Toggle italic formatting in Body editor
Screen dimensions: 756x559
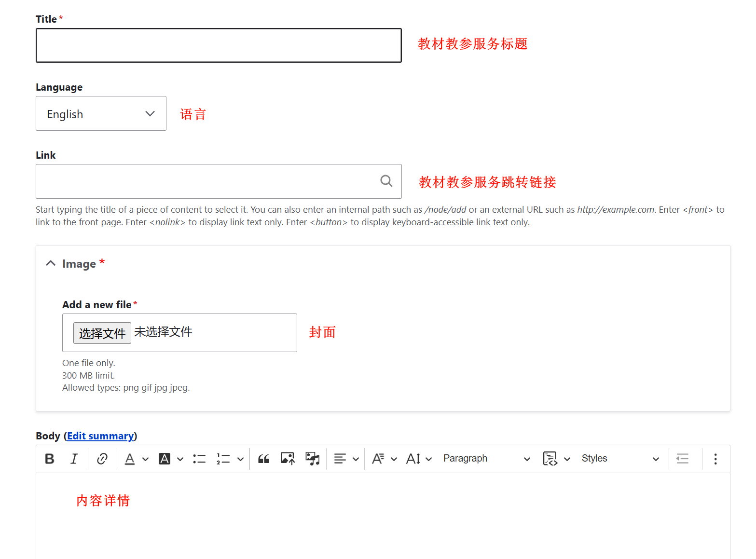coord(74,459)
